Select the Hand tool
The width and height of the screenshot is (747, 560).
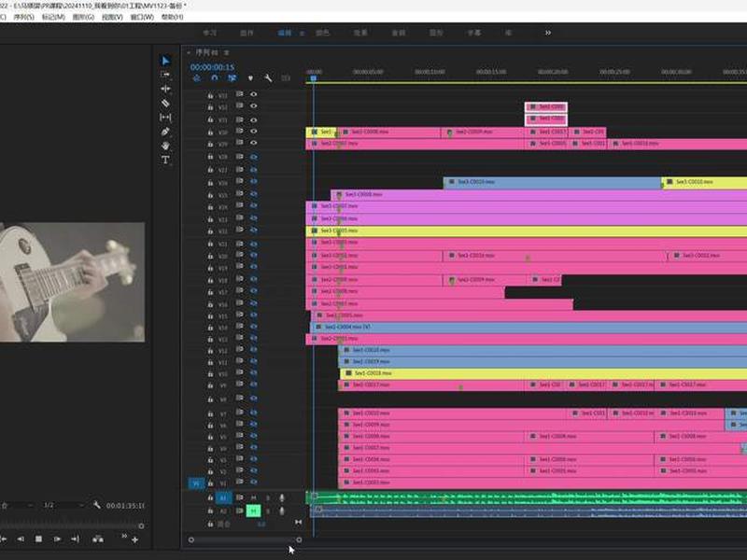(x=165, y=146)
